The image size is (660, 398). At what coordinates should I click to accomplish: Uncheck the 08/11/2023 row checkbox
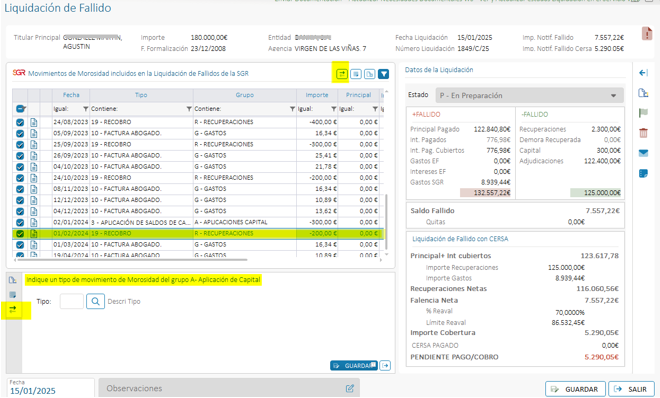tap(20, 189)
